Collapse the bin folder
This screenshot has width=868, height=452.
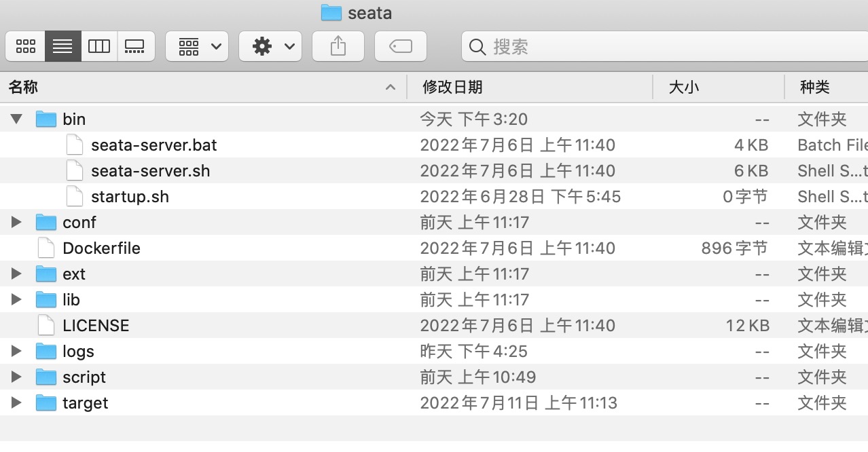pos(17,119)
